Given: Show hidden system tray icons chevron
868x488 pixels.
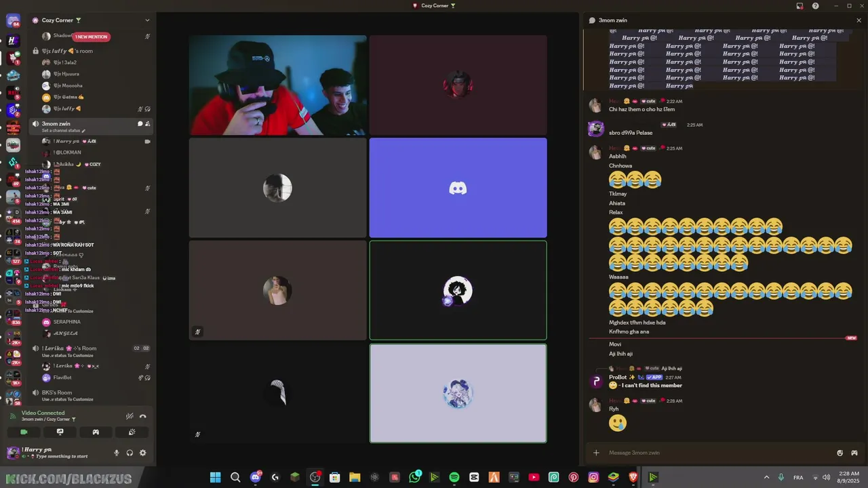Looking at the screenshot, I should 766,477.
